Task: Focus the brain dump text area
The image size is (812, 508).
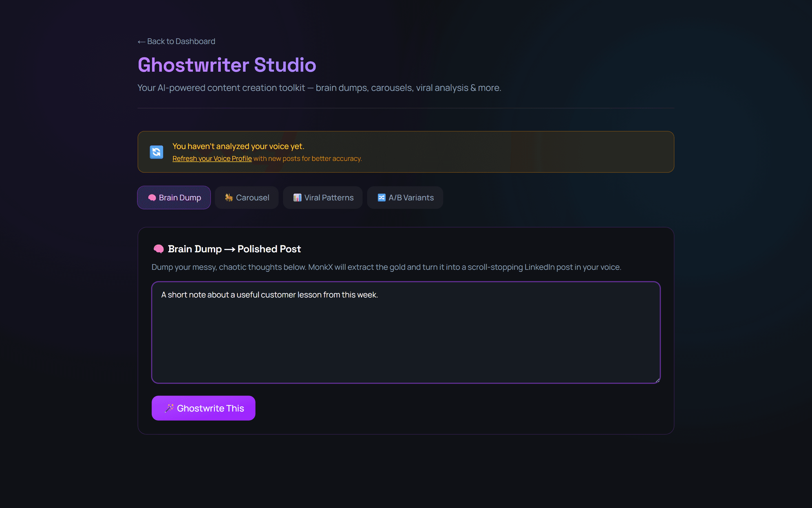Action: click(406, 332)
